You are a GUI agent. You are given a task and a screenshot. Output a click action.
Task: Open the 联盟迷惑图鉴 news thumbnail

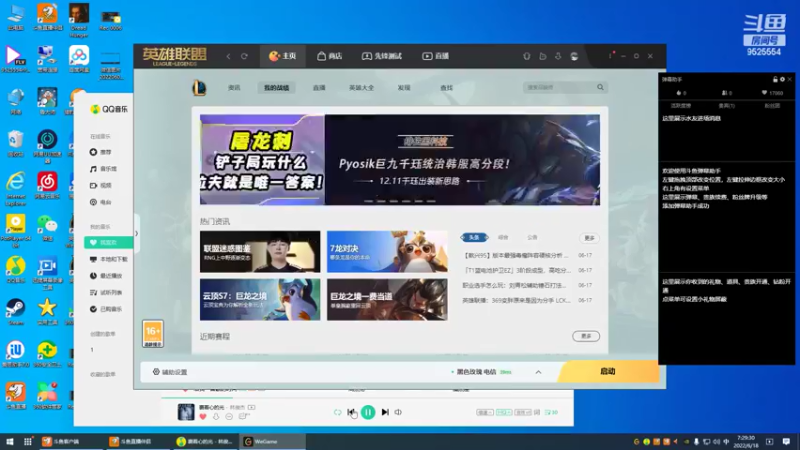(x=260, y=252)
